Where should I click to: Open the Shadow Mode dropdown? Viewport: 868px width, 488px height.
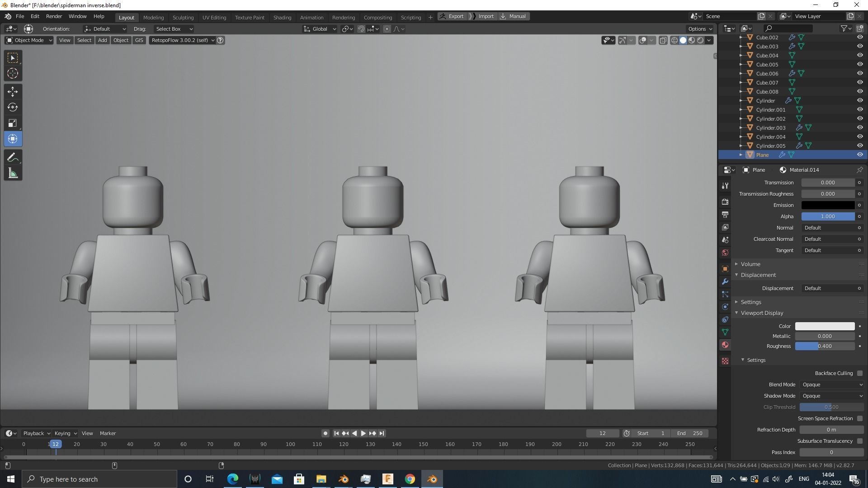[832, 396]
